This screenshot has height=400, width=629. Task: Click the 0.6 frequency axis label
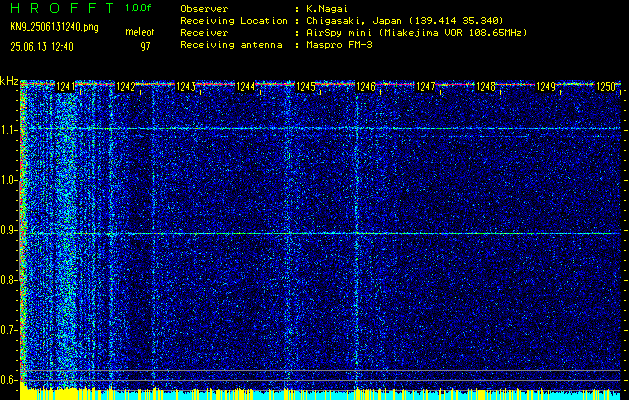[x=7, y=380]
